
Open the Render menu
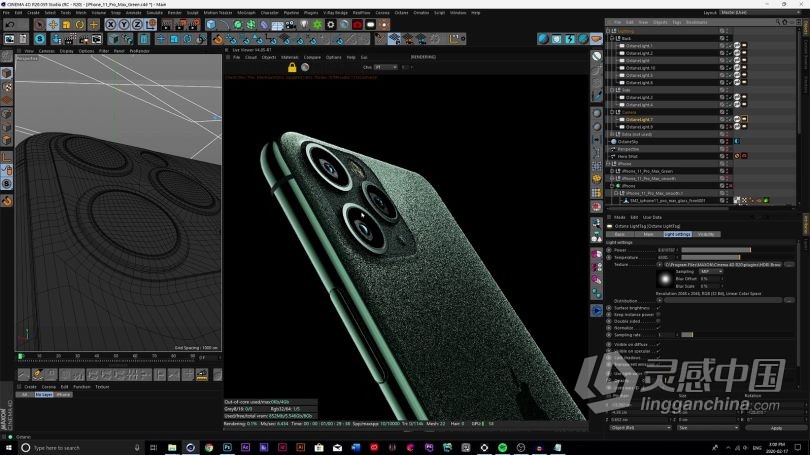pyautogui.click(x=175, y=12)
